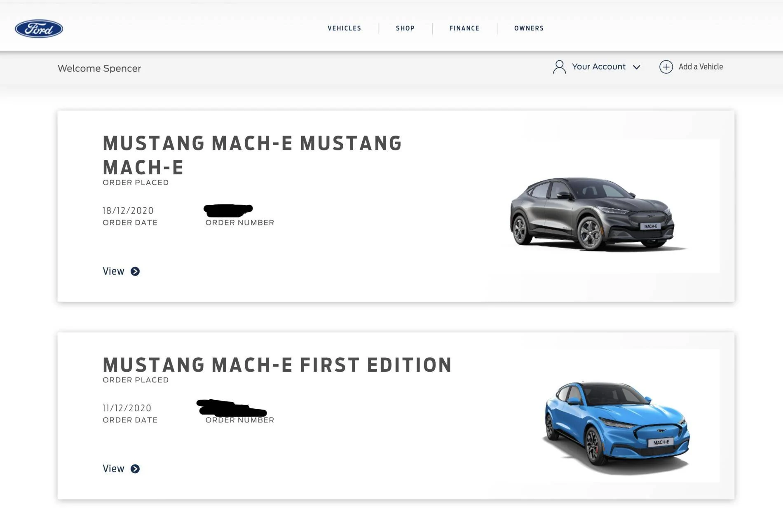Click the Mustang Mach-E First Edition heading
The image size is (783, 532).
click(x=277, y=365)
